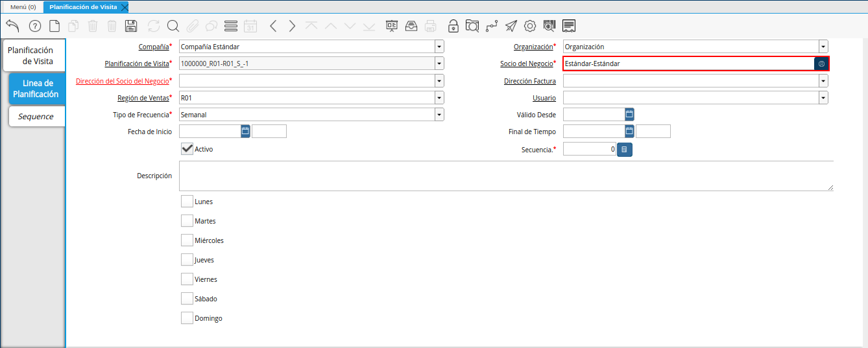Click the copy record icon
This screenshot has width=868, height=348.
click(x=74, y=26)
